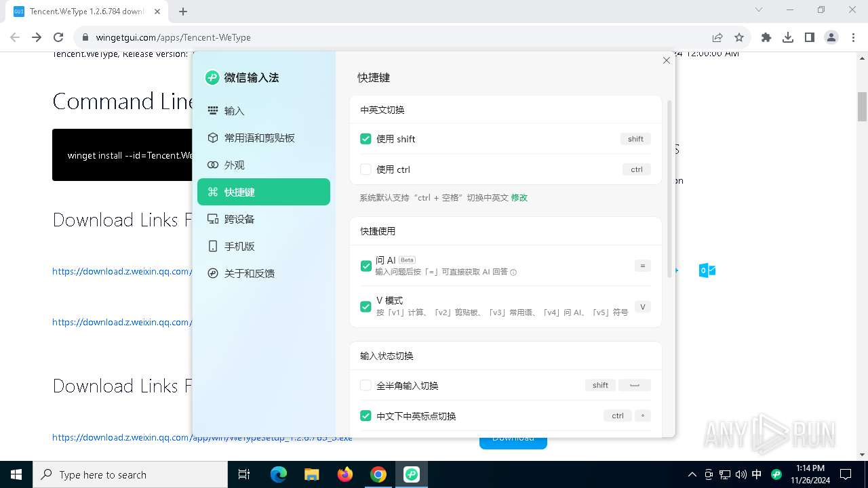The image size is (868, 488).
Task: Open a new Chrome tab
Action: click(183, 11)
